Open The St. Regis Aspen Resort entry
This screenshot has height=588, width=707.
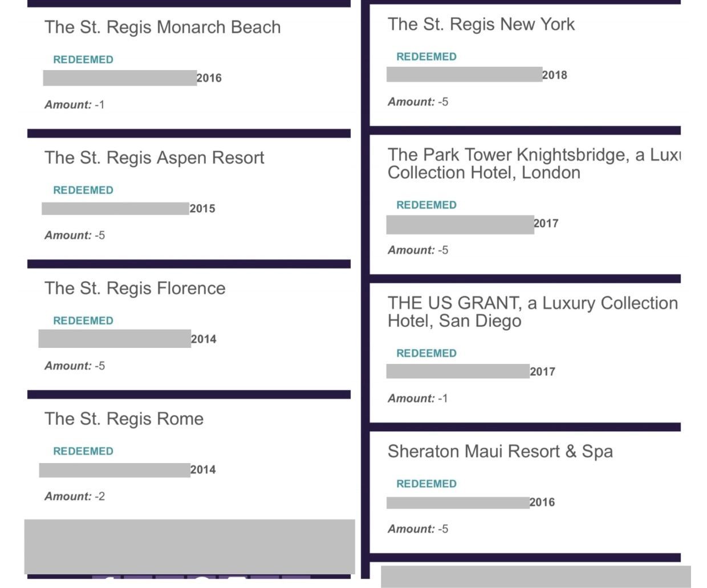[x=154, y=158]
